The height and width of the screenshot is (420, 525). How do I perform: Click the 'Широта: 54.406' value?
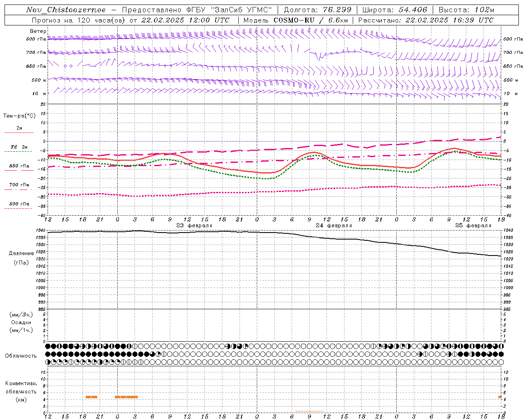pyautogui.click(x=395, y=10)
